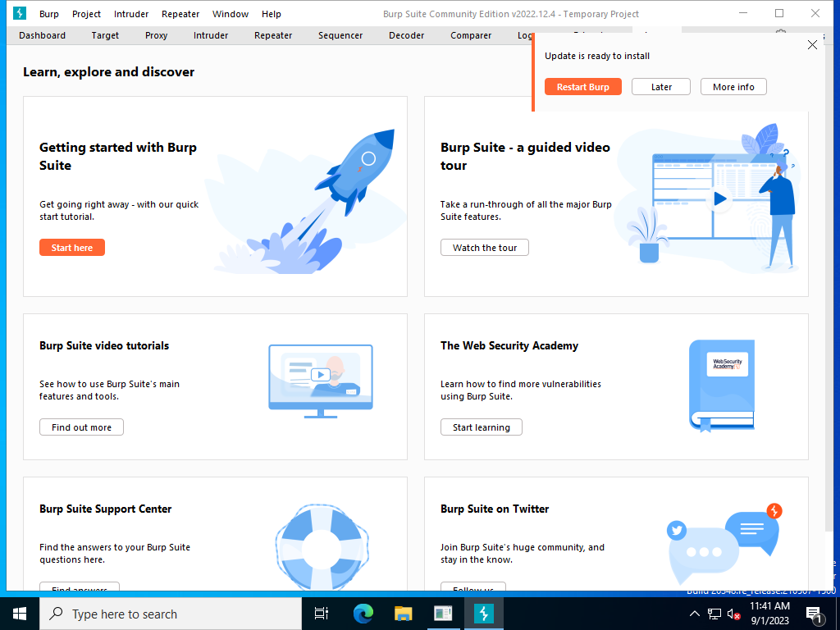Open the Burp menu

[48, 14]
